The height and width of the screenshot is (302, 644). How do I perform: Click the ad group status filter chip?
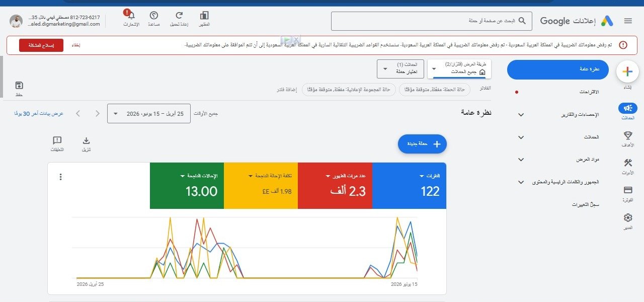point(348,90)
